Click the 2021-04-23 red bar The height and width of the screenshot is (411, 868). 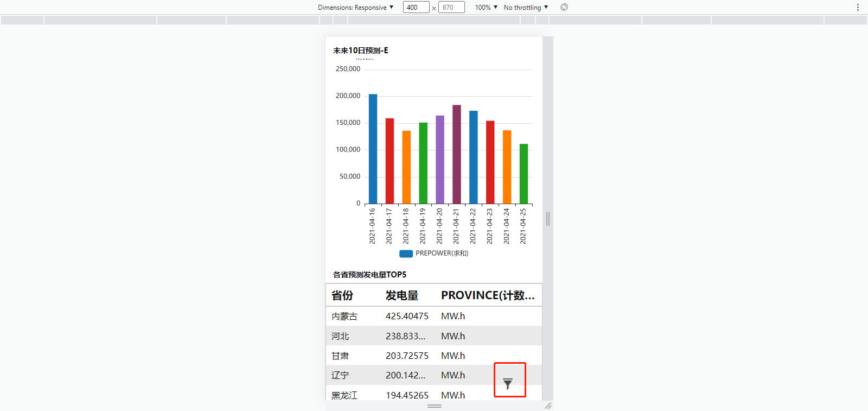[x=490, y=162]
